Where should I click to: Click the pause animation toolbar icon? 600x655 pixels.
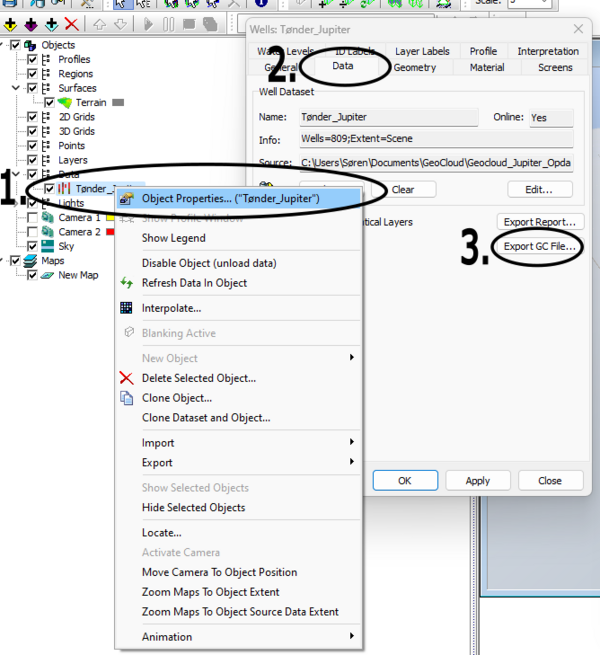[x=168, y=24]
